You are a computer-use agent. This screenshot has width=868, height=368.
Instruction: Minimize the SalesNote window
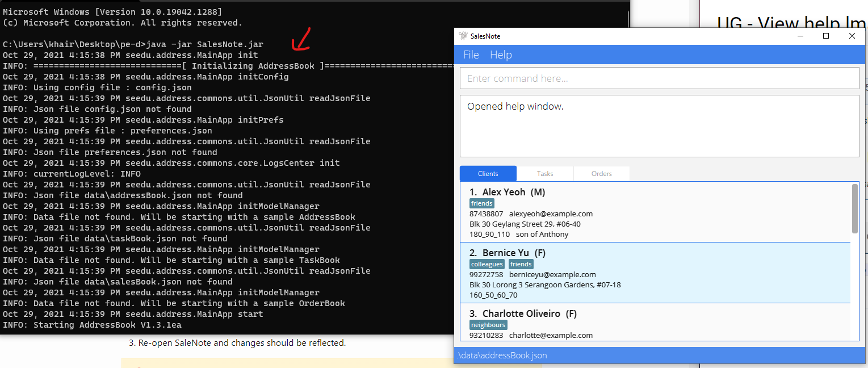pos(800,36)
